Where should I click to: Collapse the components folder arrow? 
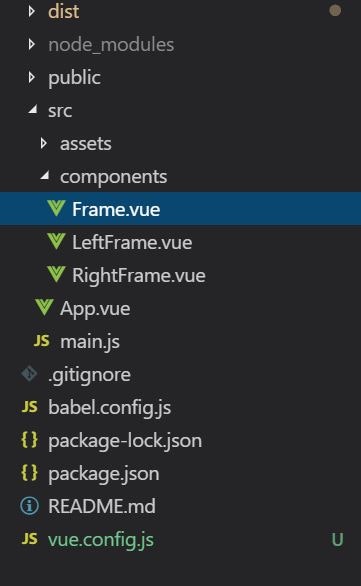click(45, 175)
